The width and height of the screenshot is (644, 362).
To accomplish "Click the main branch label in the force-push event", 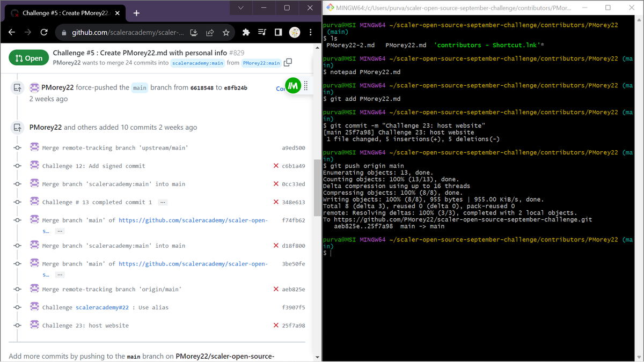I will pos(140,88).
